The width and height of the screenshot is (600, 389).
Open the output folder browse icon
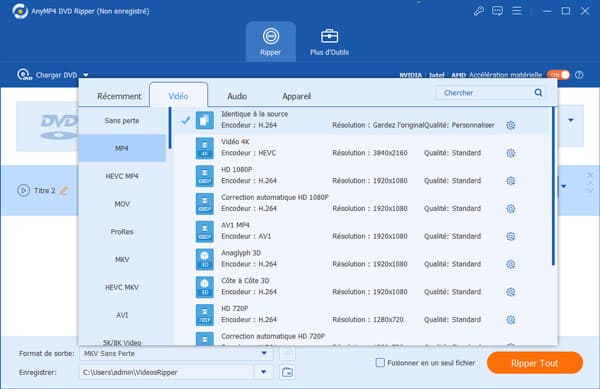pos(287,372)
